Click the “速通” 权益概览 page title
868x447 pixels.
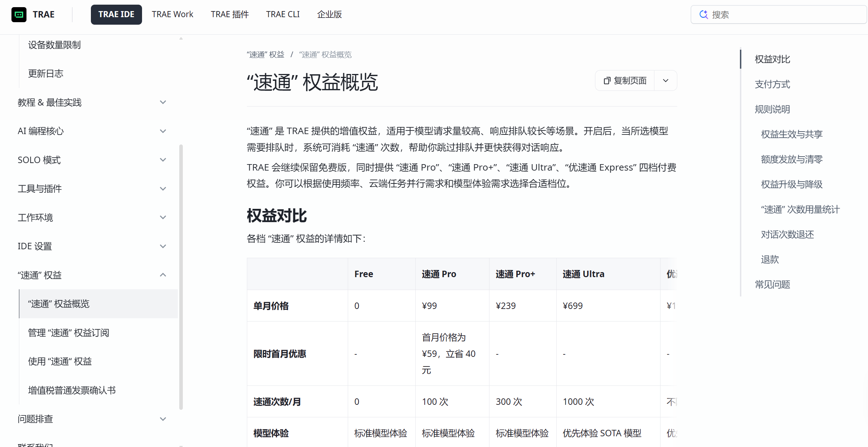(x=312, y=83)
